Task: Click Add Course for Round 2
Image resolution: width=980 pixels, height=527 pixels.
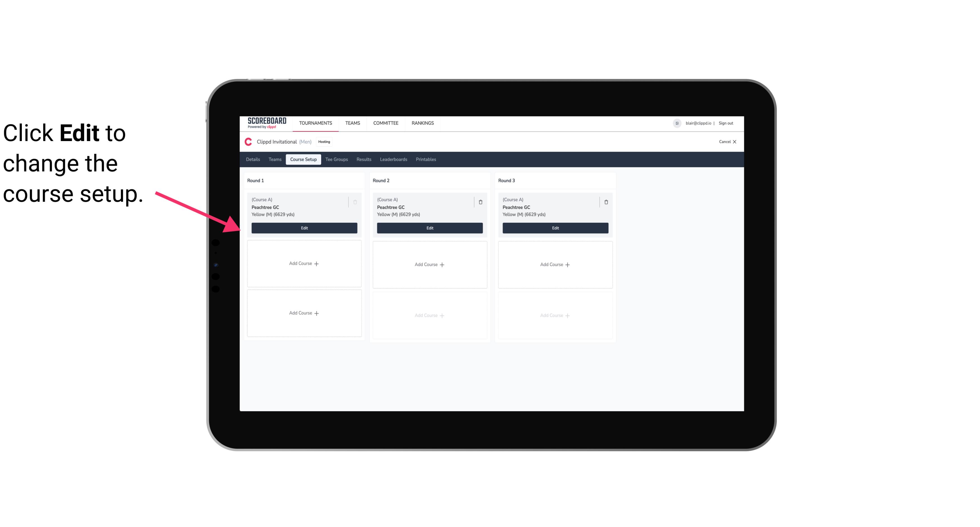Action: (x=429, y=264)
